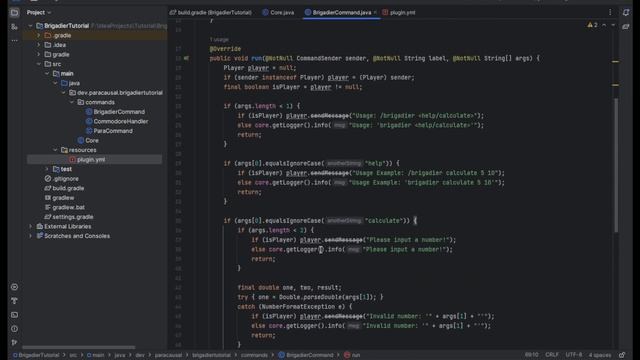Close the BrigadierCommand.java tab
Viewport: 640px width, 360px height.
tap(375, 13)
